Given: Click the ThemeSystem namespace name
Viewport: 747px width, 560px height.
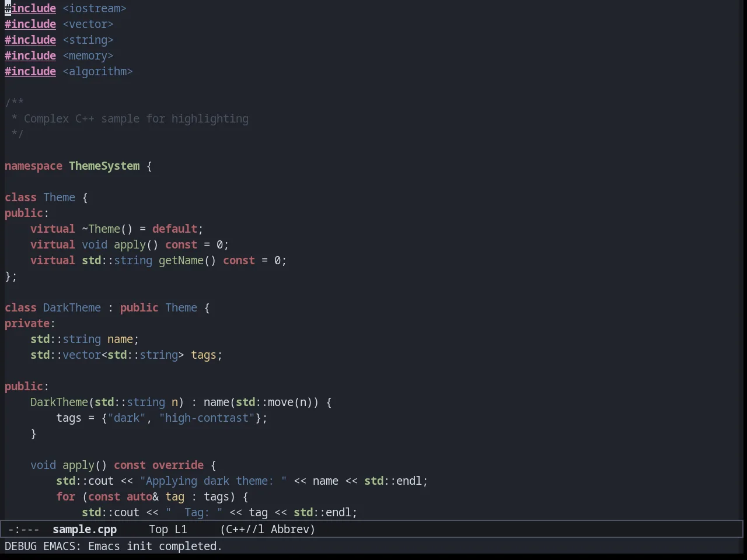Looking at the screenshot, I should [x=104, y=166].
